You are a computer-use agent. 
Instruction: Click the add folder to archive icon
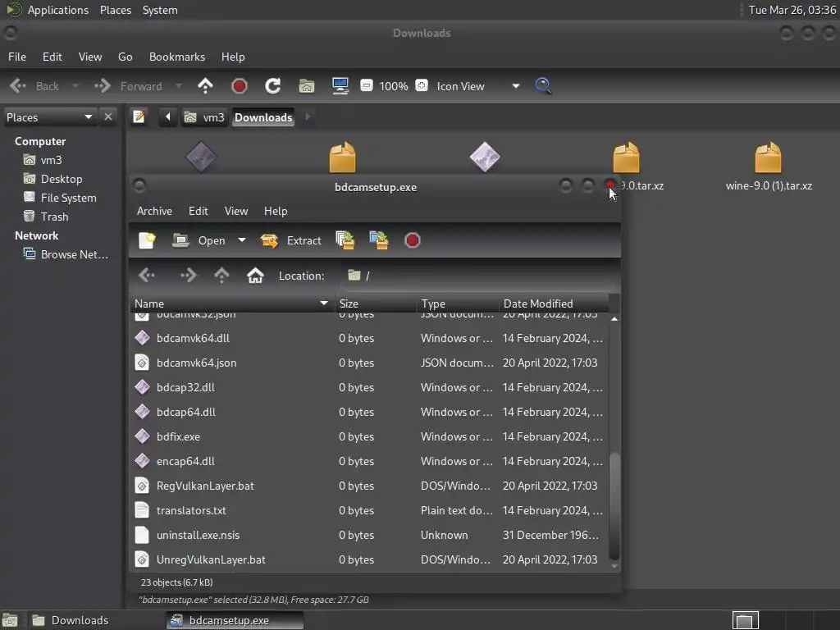(x=379, y=240)
